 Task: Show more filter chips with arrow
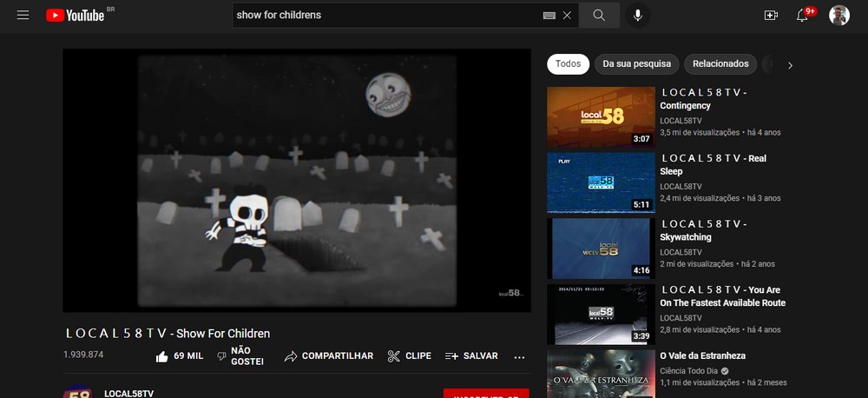click(790, 65)
